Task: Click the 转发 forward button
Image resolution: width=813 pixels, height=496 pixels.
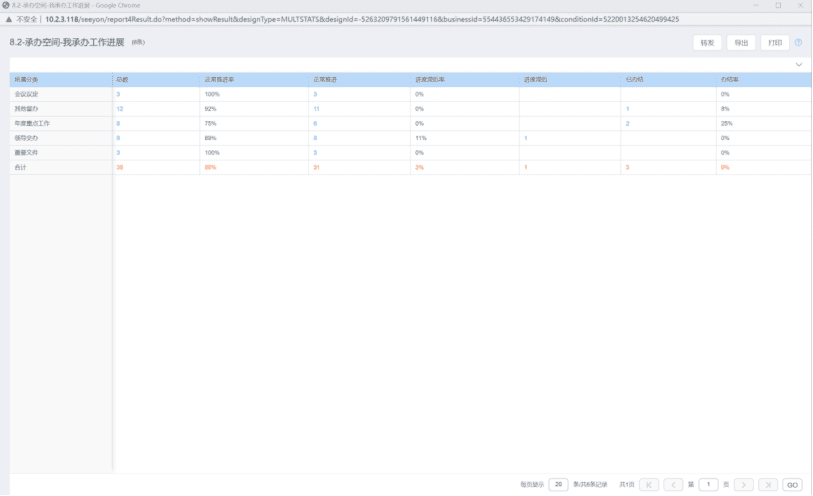Action: (x=707, y=42)
